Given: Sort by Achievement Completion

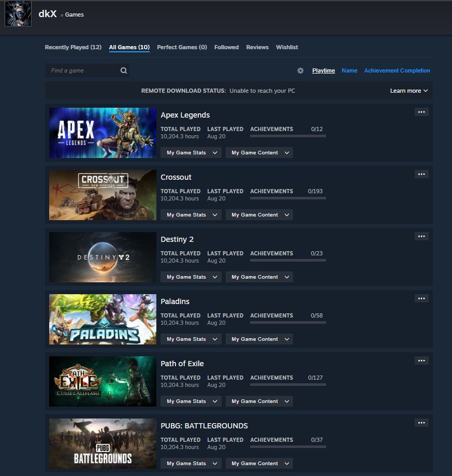Looking at the screenshot, I should pos(397,70).
